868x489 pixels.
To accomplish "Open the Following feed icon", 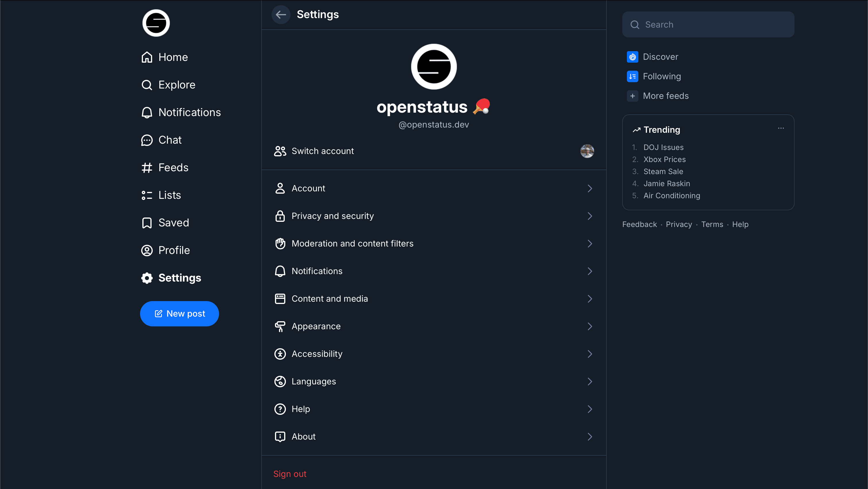I will click(x=632, y=76).
